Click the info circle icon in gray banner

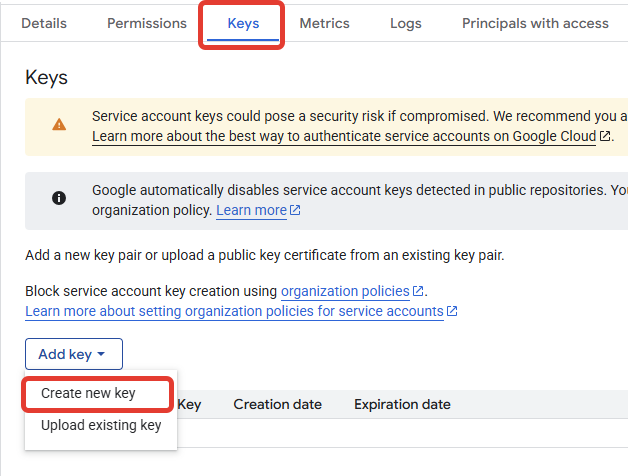pos(59,197)
